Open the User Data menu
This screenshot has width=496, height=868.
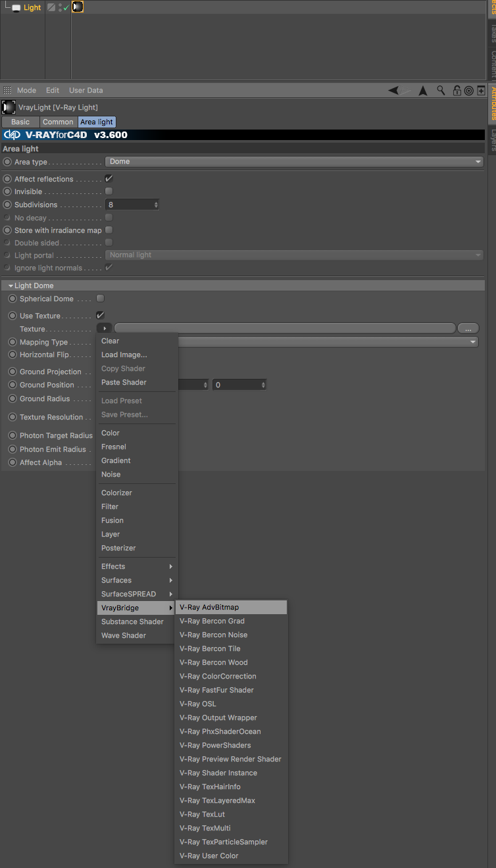tap(86, 90)
